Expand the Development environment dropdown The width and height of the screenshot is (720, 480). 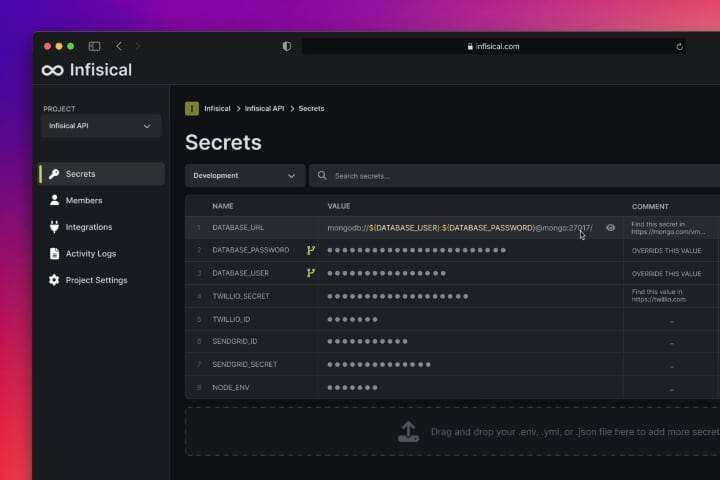click(245, 175)
